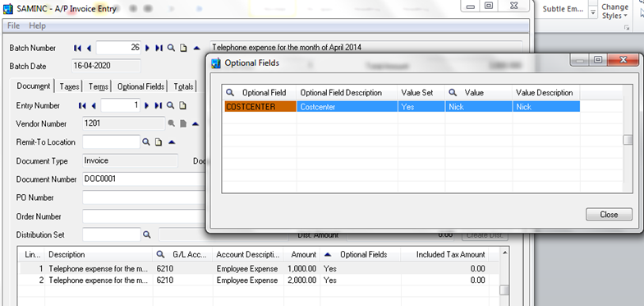Click Close button in Optional Fields dialog

coord(609,214)
